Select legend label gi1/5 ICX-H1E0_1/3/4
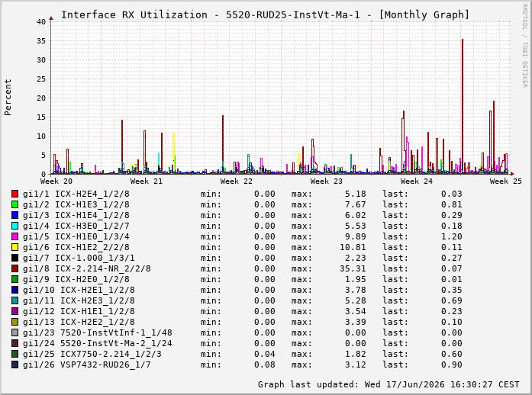 pyautogui.click(x=76, y=236)
